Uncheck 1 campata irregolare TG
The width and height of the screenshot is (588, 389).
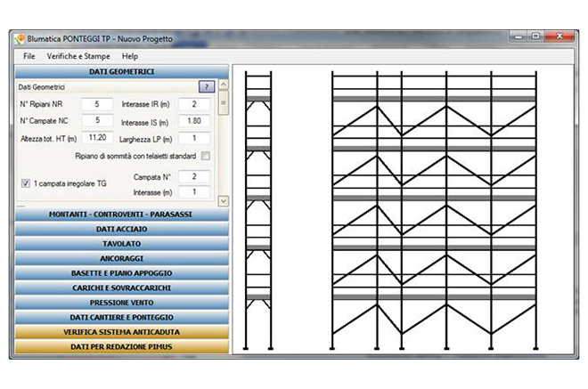26,183
